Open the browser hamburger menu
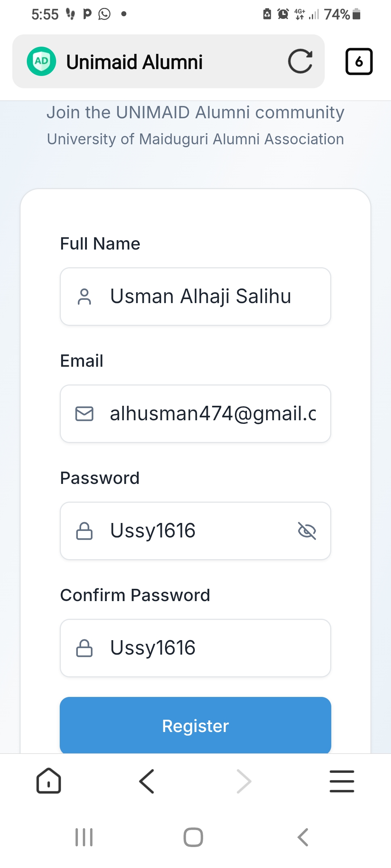Screen dimensions: 391x868 342,781
